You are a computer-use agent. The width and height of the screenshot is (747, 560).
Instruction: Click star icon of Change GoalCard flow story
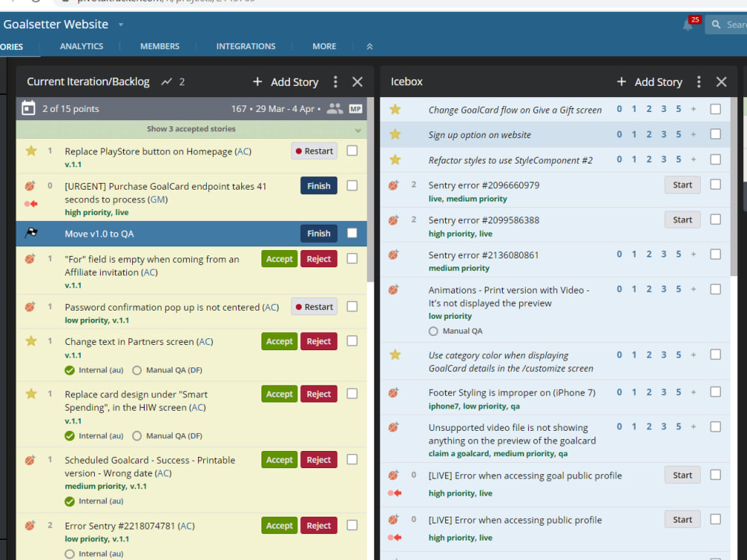coord(395,110)
